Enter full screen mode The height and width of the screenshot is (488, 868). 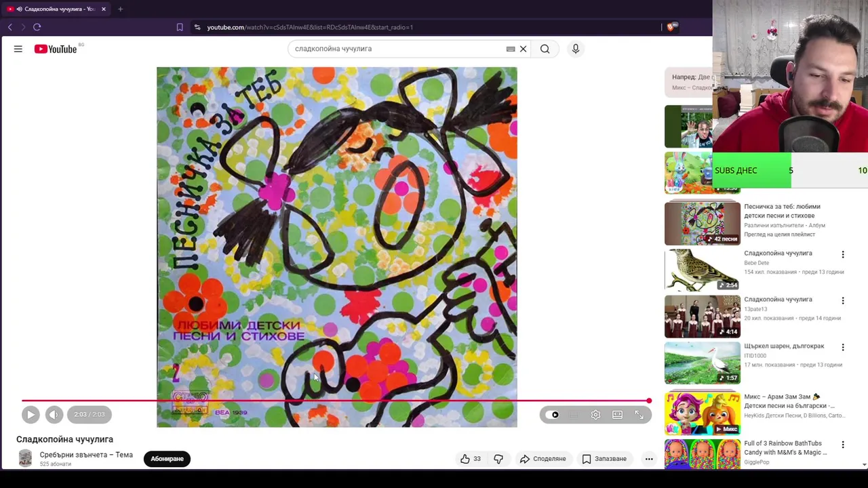(639, 415)
